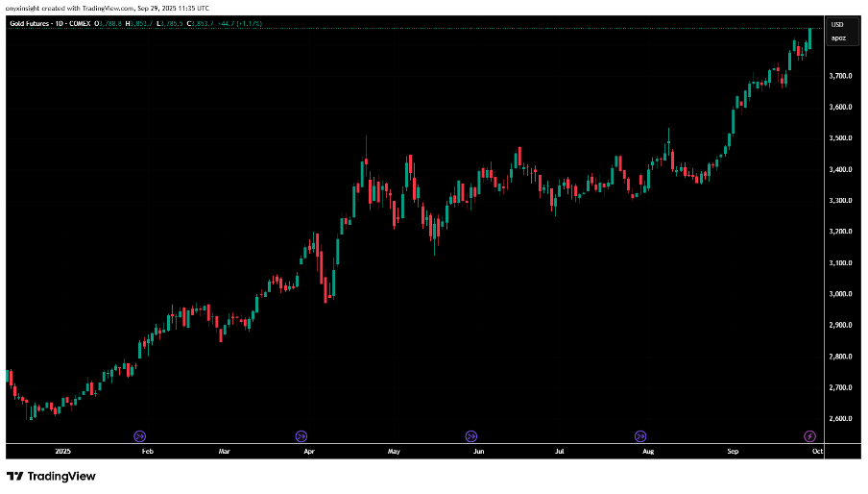
Task: Click the purple event marker above Apr
Action: [301, 435]
